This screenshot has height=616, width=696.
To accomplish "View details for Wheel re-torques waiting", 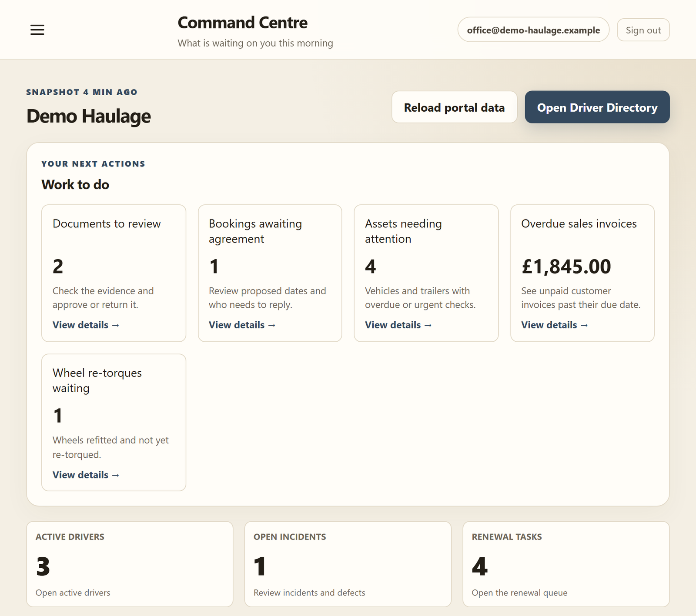I will pos(86,475).
